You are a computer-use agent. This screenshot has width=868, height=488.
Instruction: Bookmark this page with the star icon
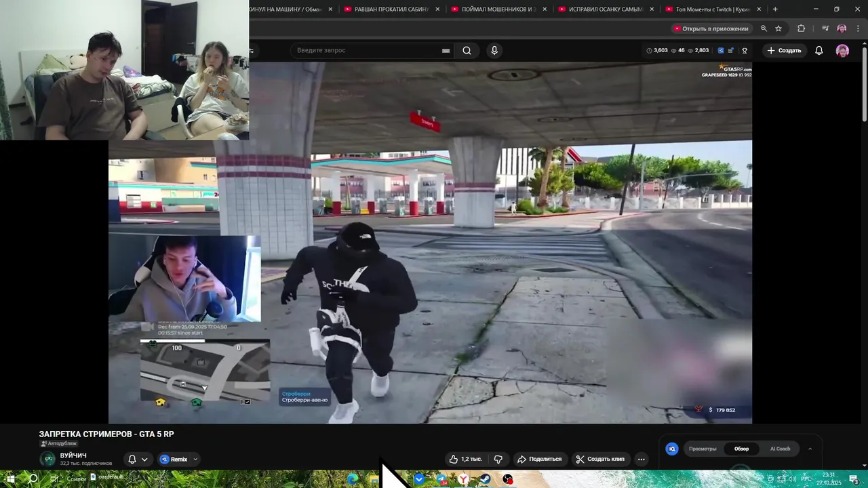(778, 28)
